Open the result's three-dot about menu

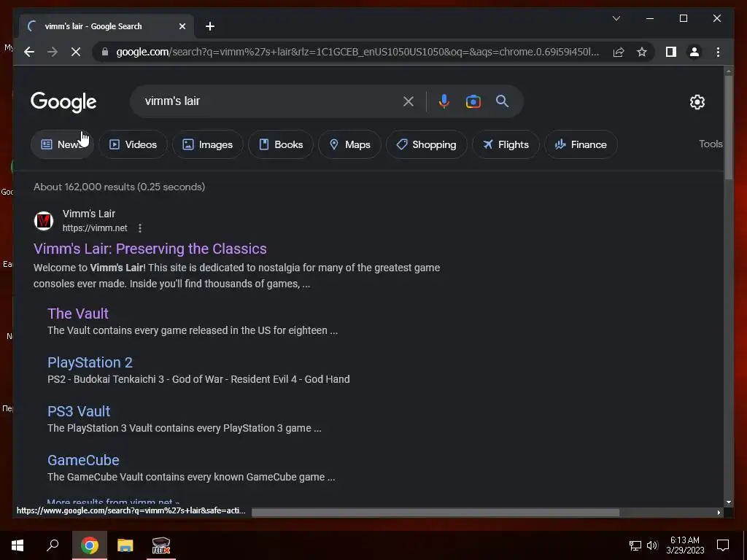[139, 228]
